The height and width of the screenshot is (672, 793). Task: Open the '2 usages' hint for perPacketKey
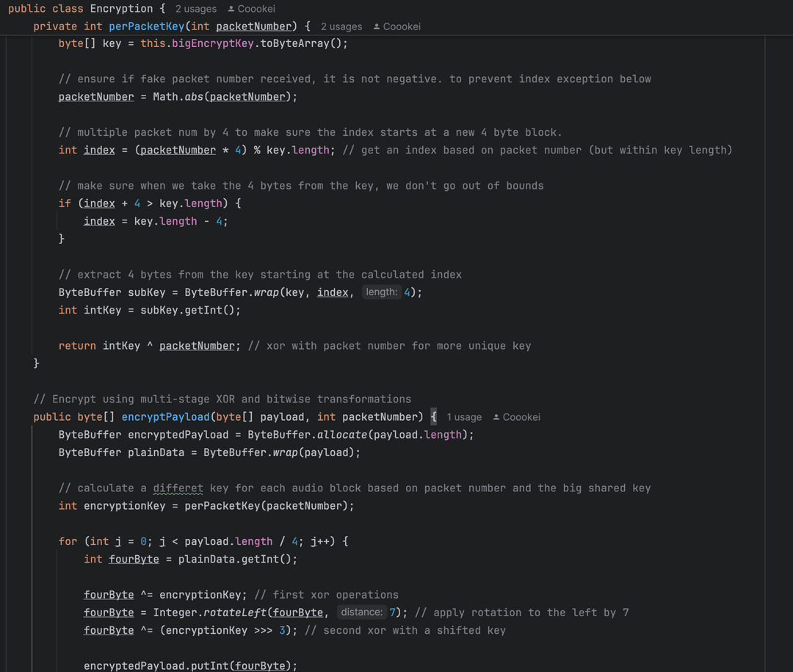pos(341,26)
